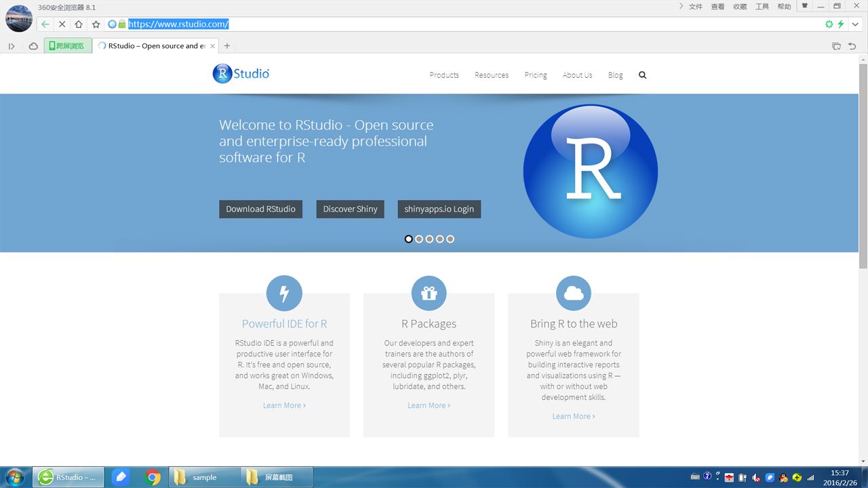Screen dimensions: 868x488
Task: Open the Resources navigation menu
Action: [x=492, y=75]
